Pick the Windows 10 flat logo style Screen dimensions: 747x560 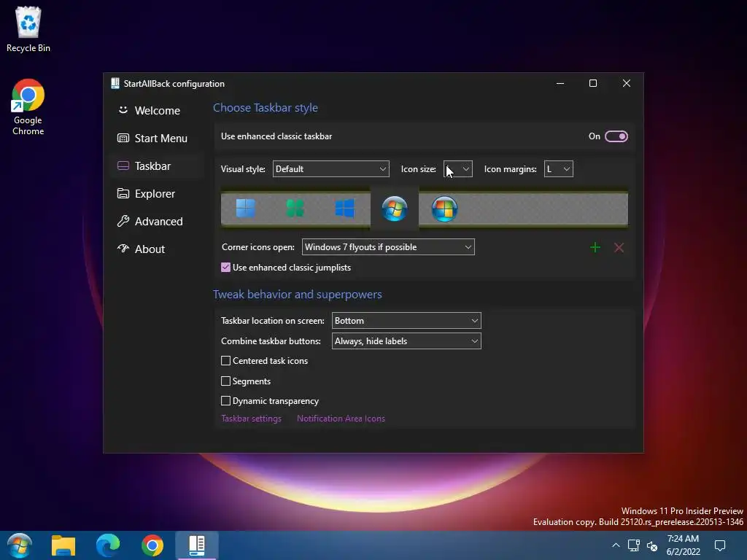(344, 208)
